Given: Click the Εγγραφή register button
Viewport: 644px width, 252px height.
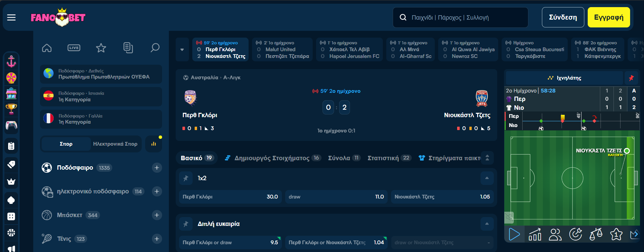Looking at the screenshot, I should (x=608, y=17).
